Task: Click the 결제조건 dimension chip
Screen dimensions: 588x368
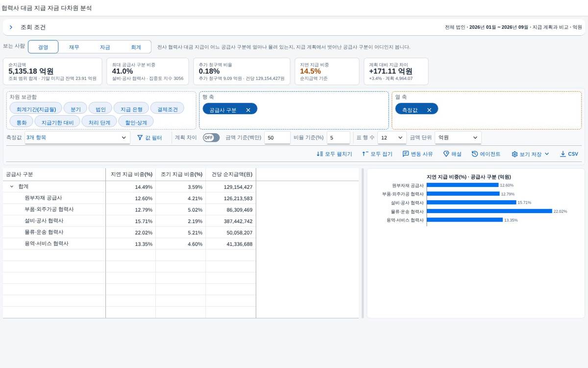Action: [x=167, y=109]
